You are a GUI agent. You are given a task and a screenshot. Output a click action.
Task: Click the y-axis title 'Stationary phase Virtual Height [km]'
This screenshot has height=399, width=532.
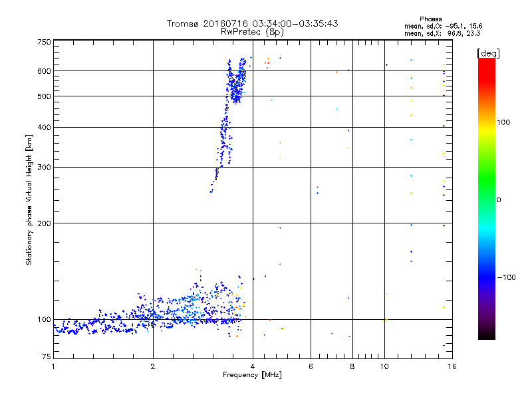(29, 199)
